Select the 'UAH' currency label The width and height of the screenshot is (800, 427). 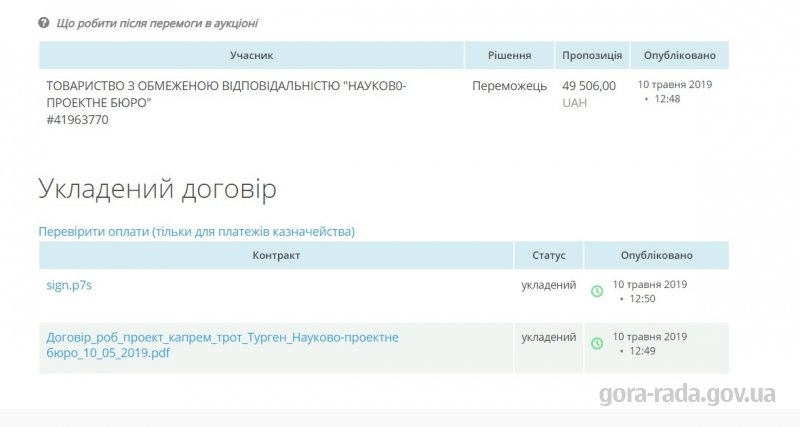(574, 103)
